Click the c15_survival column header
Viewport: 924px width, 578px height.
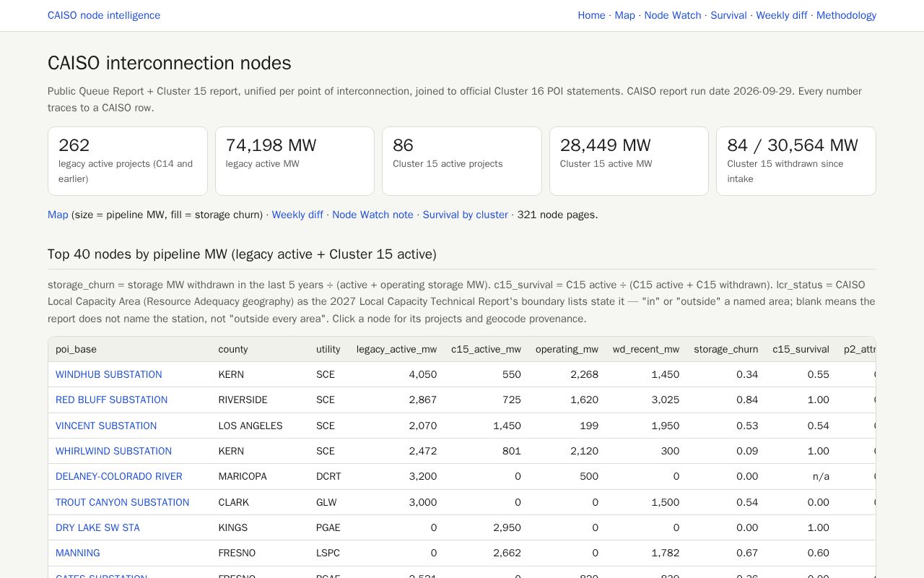click(801, 349)
